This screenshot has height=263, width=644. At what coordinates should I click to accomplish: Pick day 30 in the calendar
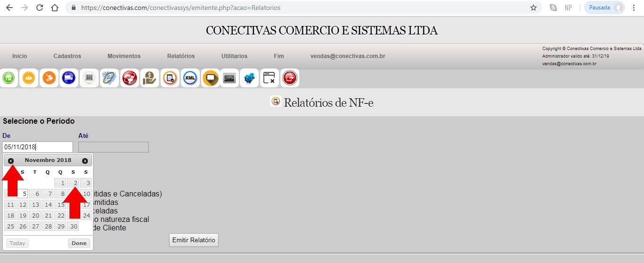point(73,227)
